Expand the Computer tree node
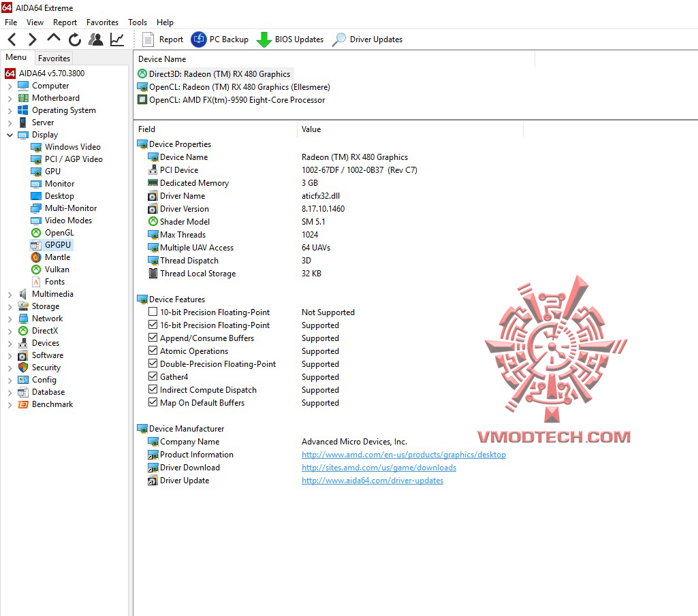 (10, 86)
